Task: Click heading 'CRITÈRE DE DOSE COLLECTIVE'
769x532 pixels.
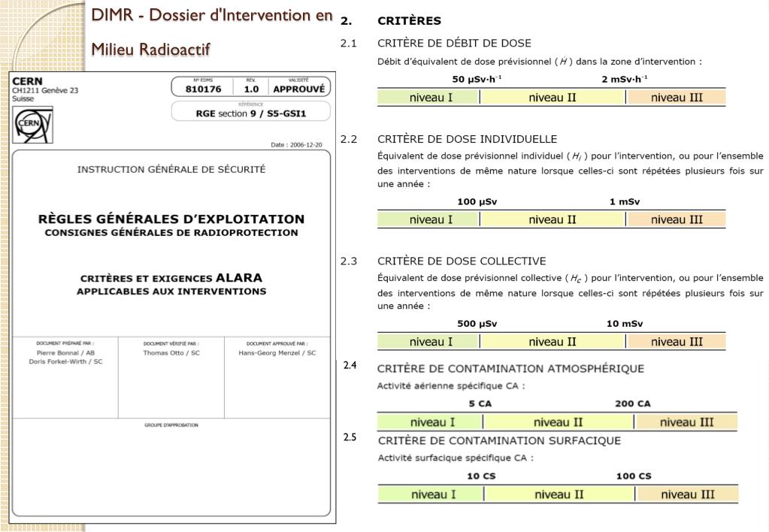Action: [x=462, y=261]
